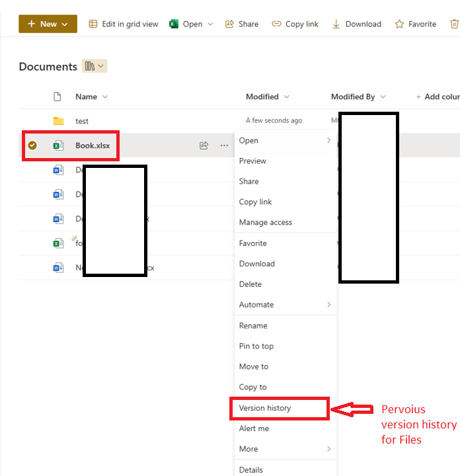460x476 pixels.
Task: Click the New button
Action: point(48,24)
